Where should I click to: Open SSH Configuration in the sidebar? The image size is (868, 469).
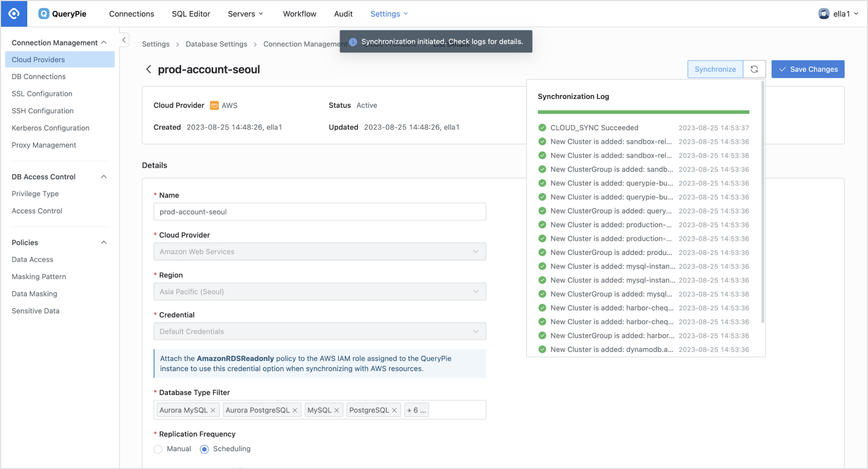click(43, 111)
